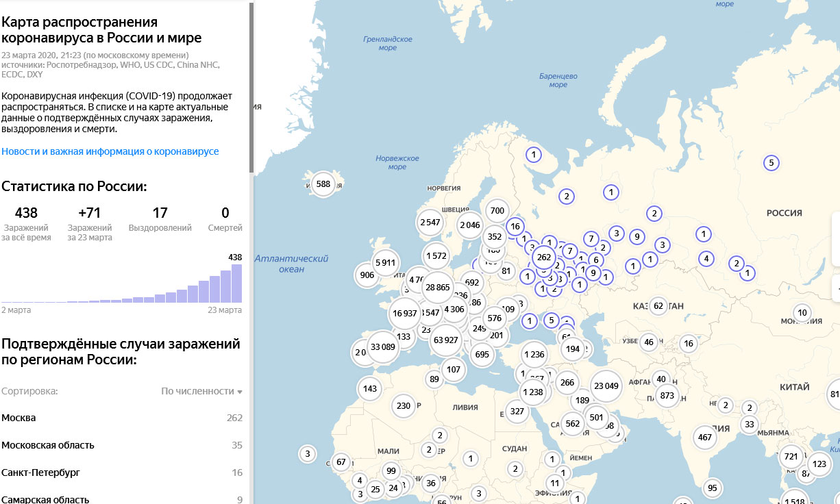
Task: Open the Spain marker showing 33 089
Action: (383, 346)
